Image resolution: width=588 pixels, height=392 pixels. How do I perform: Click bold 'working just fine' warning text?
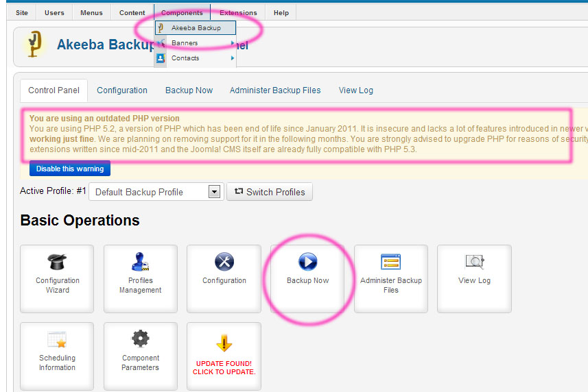click(x=62, y=139)
